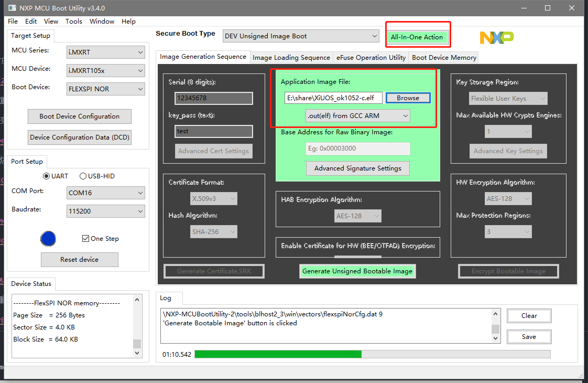The width and height of the screenshot is (588, 383).
Task: Click the blue connection status indicator
Action: coord(48,239)
